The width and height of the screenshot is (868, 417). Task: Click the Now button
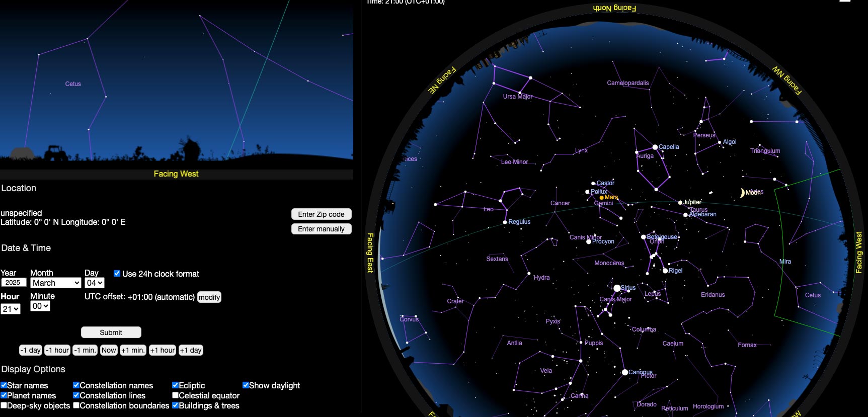(x=109, y=350)
